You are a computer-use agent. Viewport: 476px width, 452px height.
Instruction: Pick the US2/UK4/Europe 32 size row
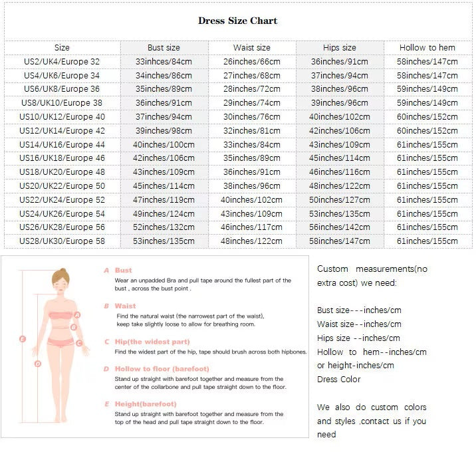pos(62,62)
